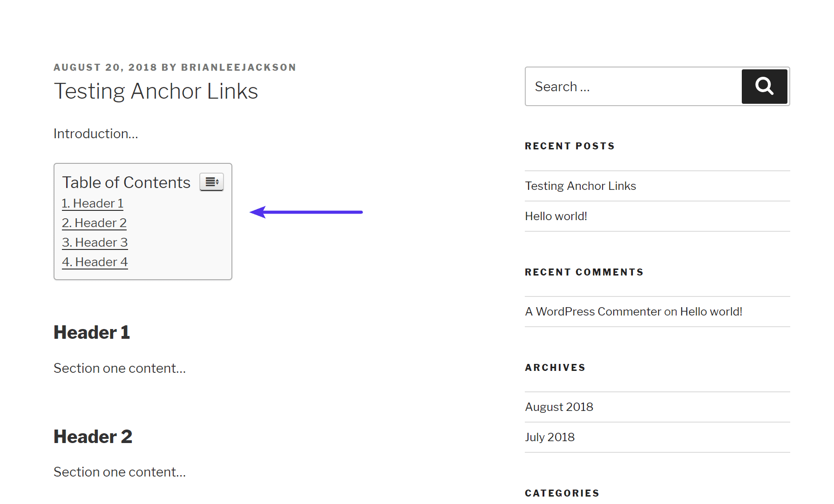The image size is (834, 504).
Task: Open the "Testing Anchor Links" recent post
Action: click(580, 186)
